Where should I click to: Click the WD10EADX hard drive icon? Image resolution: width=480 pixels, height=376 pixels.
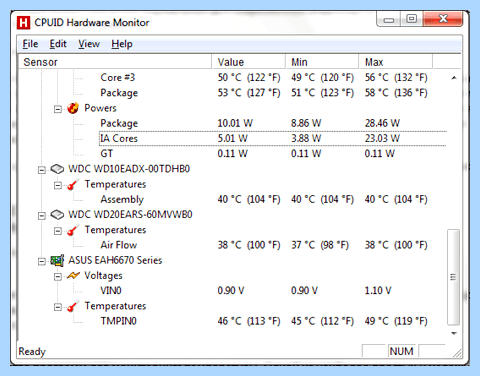[x=57, y=169]
